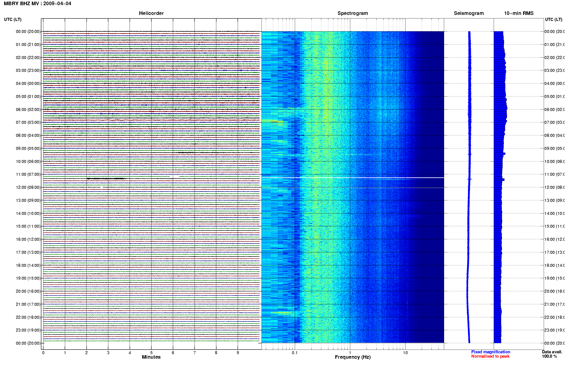588x368 pixels.
Task: Click the left '11:00 (07:00)' time label
Action: click(28, 174)
